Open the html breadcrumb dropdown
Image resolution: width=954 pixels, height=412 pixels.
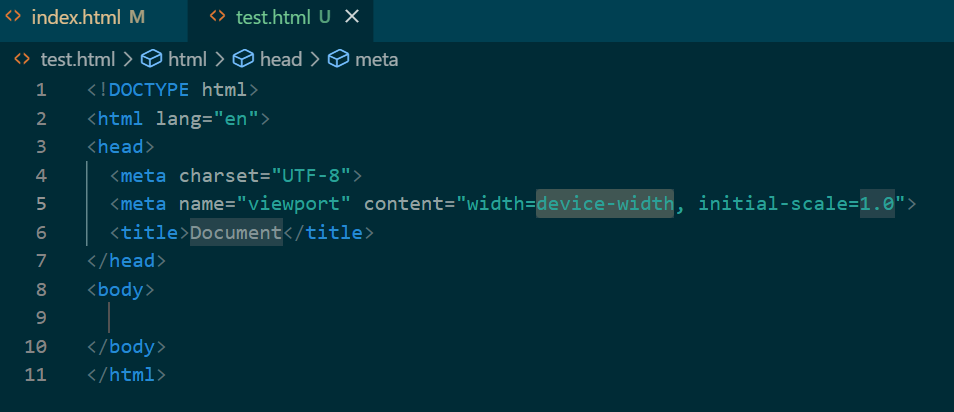(187, 59)
